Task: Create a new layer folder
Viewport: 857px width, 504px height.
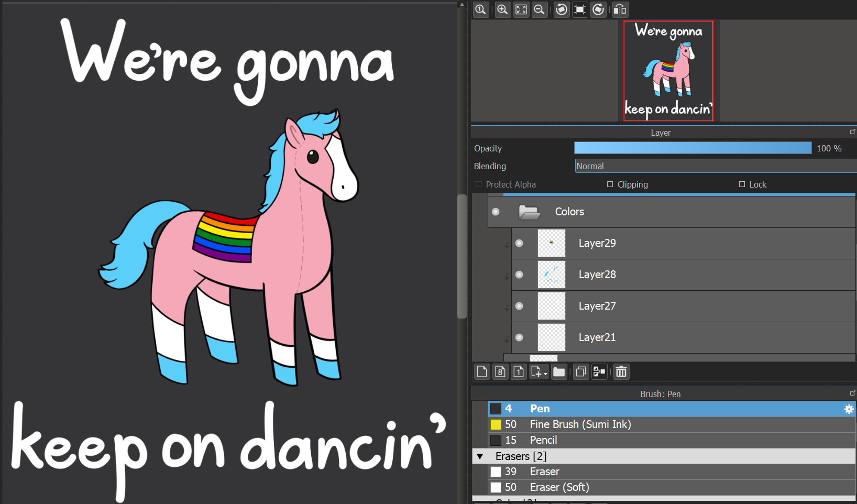Action: tap(559, 372)
